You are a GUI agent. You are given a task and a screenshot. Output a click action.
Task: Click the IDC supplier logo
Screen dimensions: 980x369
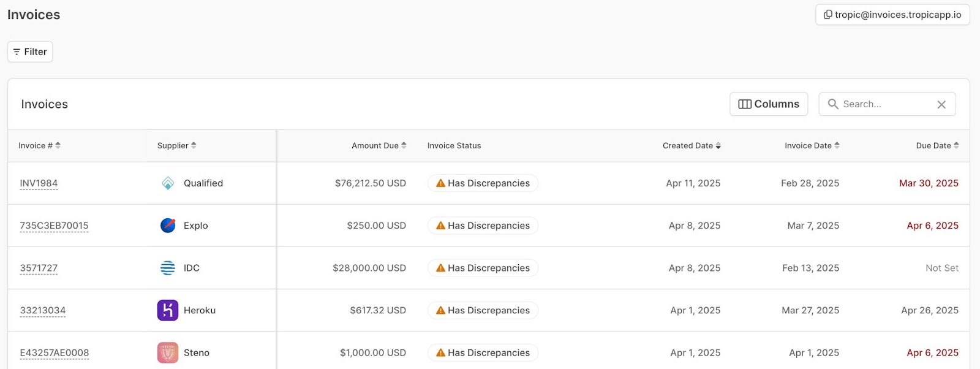point(168,268)
